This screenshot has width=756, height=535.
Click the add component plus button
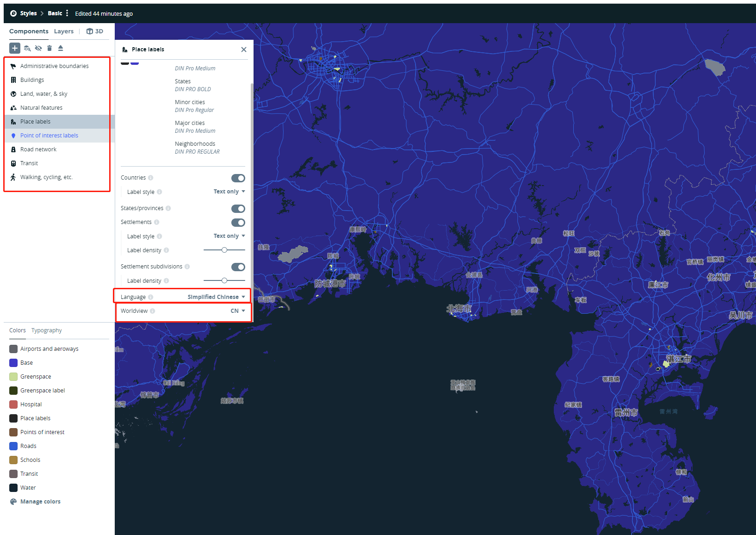click(x=14, y=48)
